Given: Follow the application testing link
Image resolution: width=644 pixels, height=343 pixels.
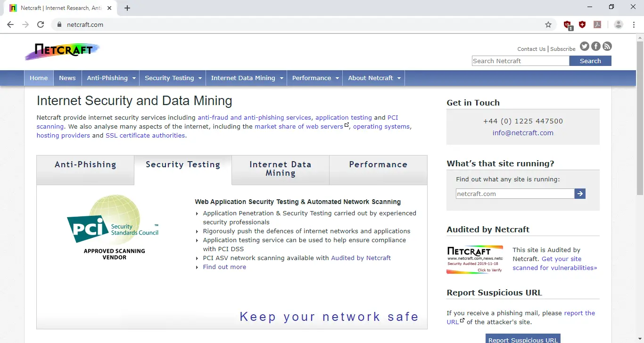Looking at the screenshot, I should 344,117.
